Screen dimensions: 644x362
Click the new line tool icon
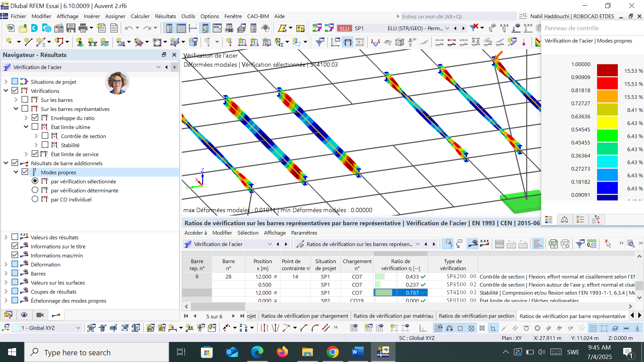pyautogui.click(x=28, y=42)
